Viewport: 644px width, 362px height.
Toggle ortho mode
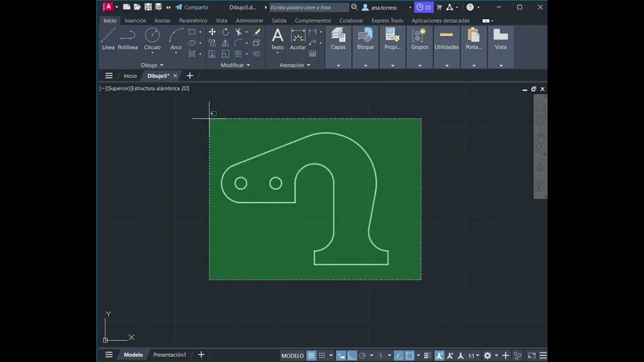352,355
